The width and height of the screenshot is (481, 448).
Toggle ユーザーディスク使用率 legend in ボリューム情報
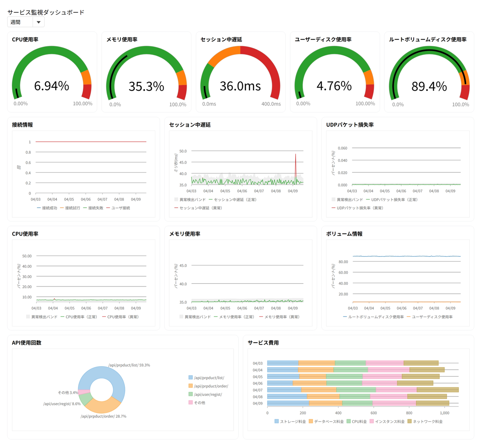point(430,317)
